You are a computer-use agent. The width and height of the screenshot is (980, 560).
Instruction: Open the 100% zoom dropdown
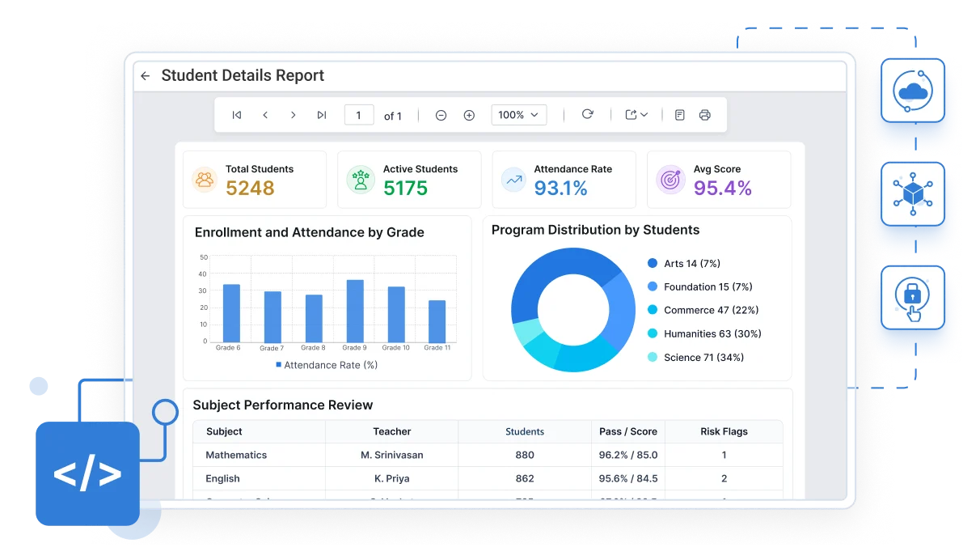click(x=518, y=115)
